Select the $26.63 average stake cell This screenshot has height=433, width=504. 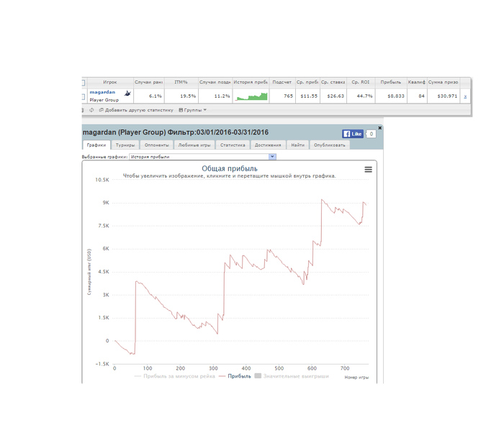click(333, 96)
